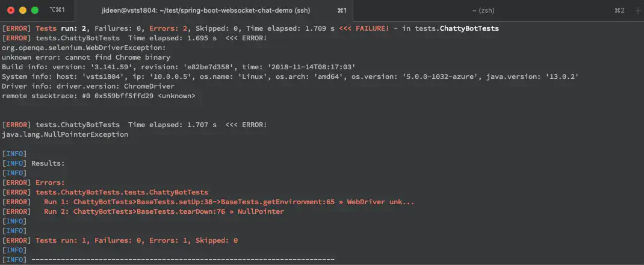644x265 pixels.
Task: Click 'org.openqa.selenium.WebDriverException:' line
Action: pos(84,48)
